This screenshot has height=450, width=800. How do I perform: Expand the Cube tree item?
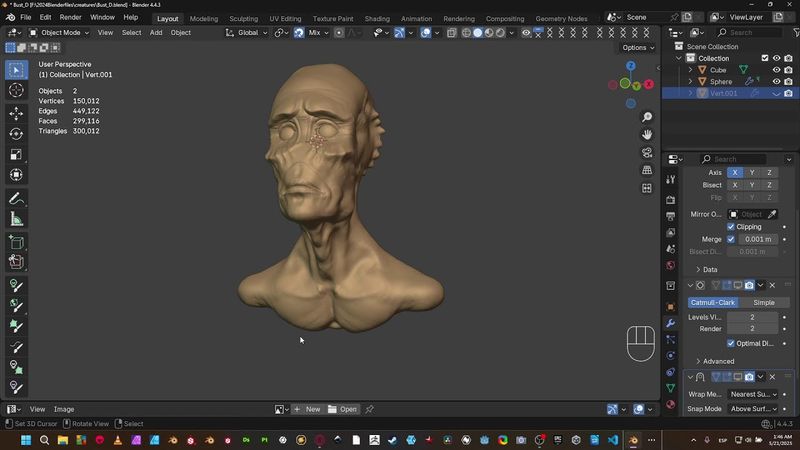(x=690, y=70)
